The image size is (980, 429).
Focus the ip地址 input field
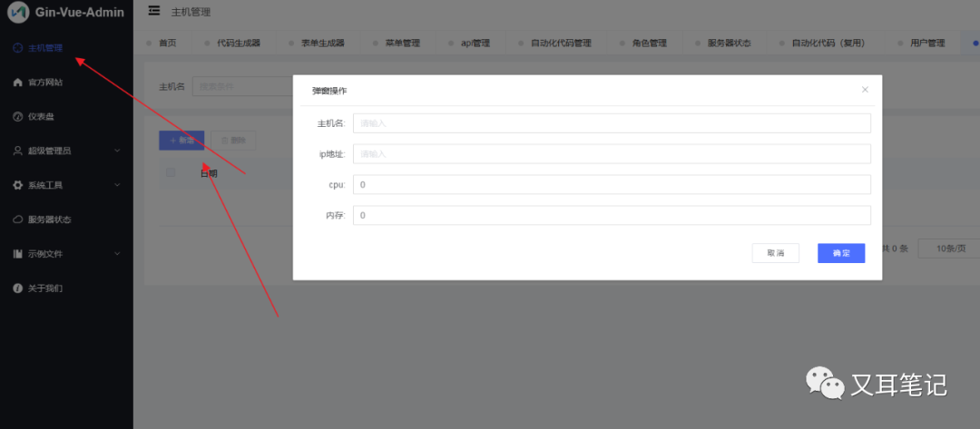click(612, 153)
